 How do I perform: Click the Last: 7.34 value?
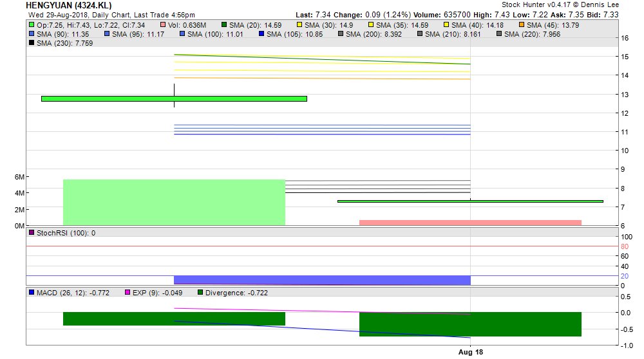click(x=314, y=15)
